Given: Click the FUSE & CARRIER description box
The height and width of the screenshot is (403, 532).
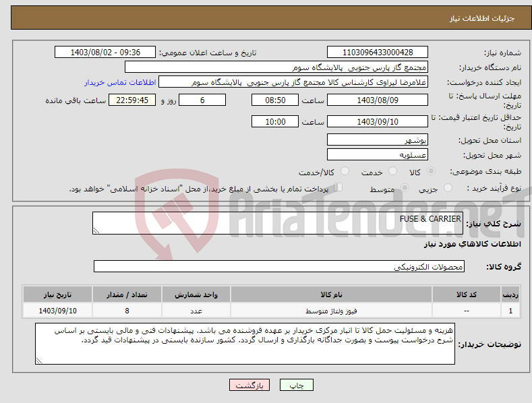Looking at the screenshot, I should pyautogui.click(x=278, y=223).
